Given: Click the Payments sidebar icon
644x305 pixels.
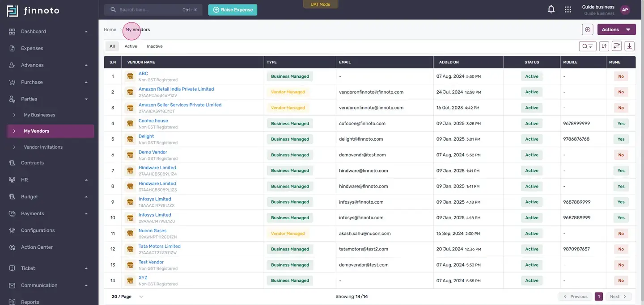Looking at the screenshot, I should click(12, 213).
